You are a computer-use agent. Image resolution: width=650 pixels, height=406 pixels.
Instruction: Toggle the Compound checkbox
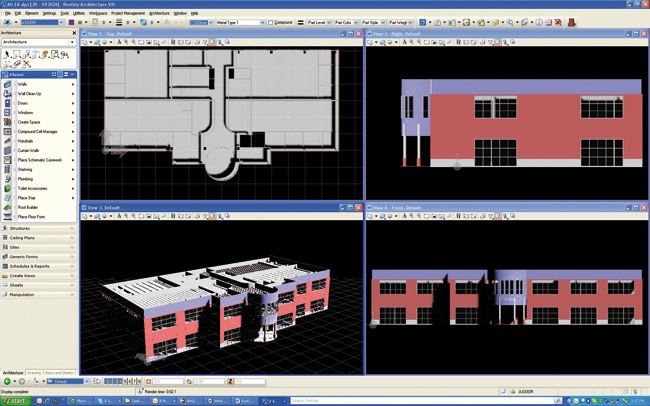click(271, 22)
